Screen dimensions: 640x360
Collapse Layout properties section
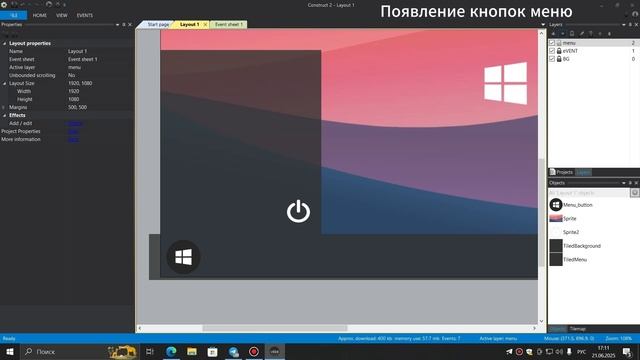4,43
